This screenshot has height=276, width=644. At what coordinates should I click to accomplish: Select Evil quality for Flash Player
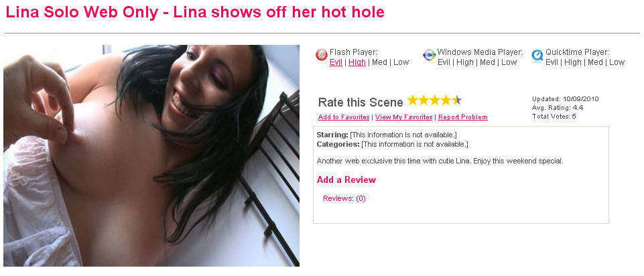coord(336,62)
